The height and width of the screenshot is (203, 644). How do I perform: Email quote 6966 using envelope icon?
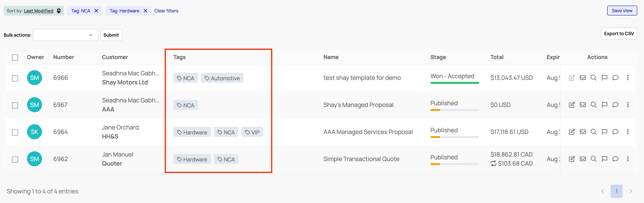tap(583, 78)
